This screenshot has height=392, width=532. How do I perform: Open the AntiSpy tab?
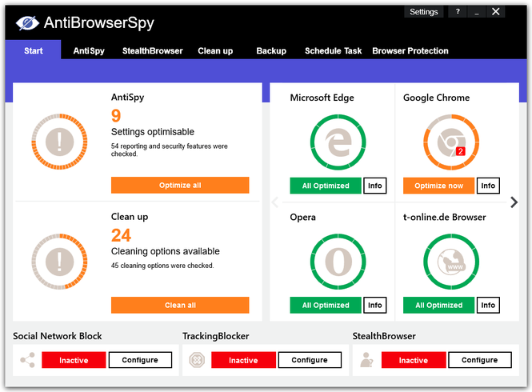pos(89,51)
